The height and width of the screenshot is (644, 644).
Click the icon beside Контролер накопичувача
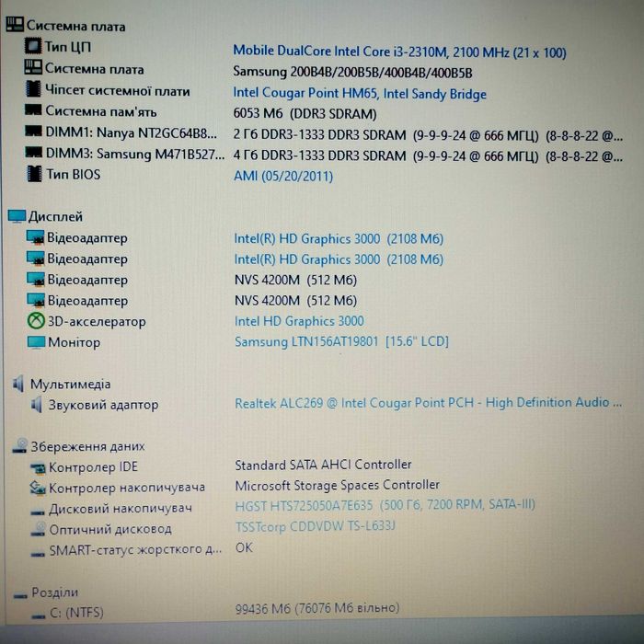(x=38, y=488)
